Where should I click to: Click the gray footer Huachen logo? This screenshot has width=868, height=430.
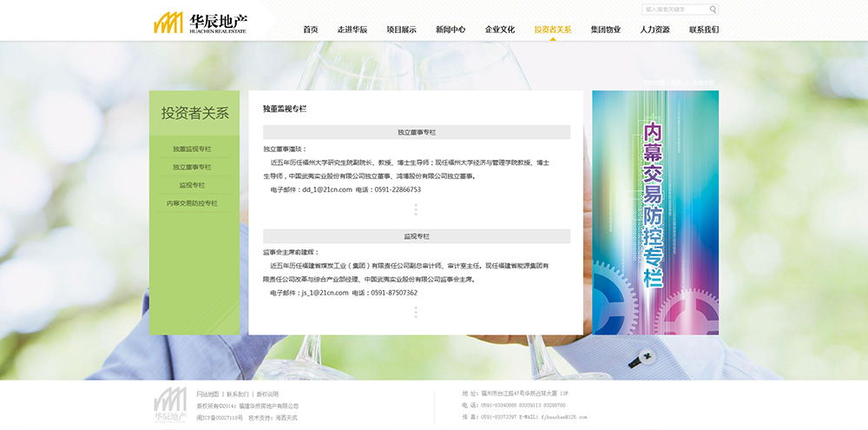click(x=170, y=406)
